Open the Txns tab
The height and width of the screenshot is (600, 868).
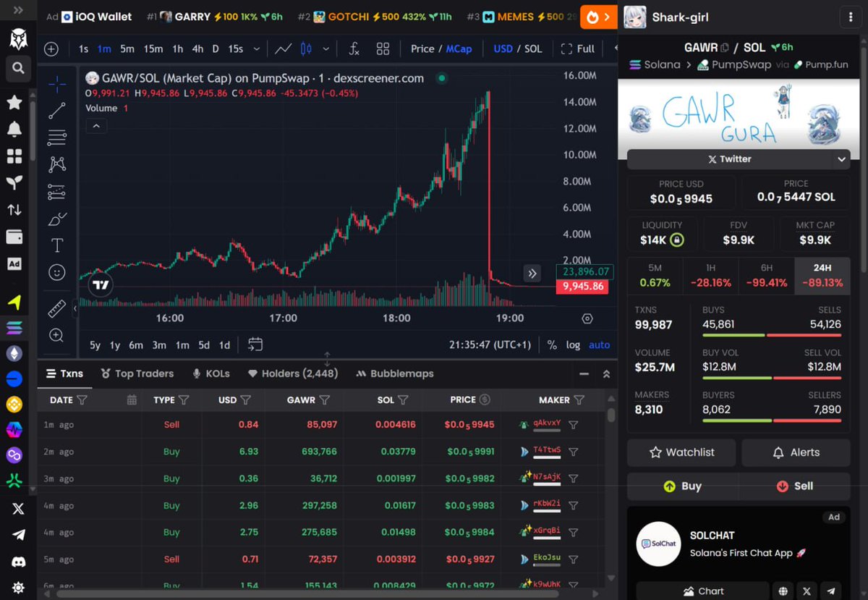[x=64, y=373]
